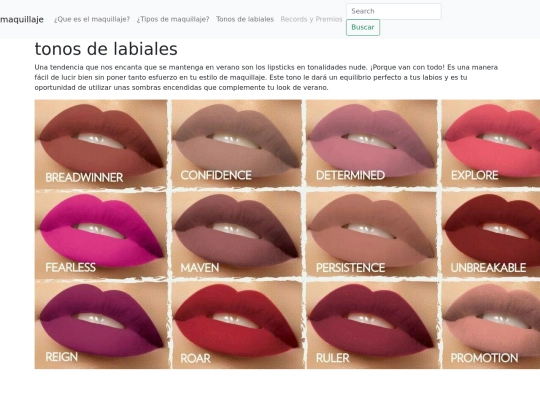
Task: Open the ¿Que es el maquillaje? page
Action: (92, 19)
